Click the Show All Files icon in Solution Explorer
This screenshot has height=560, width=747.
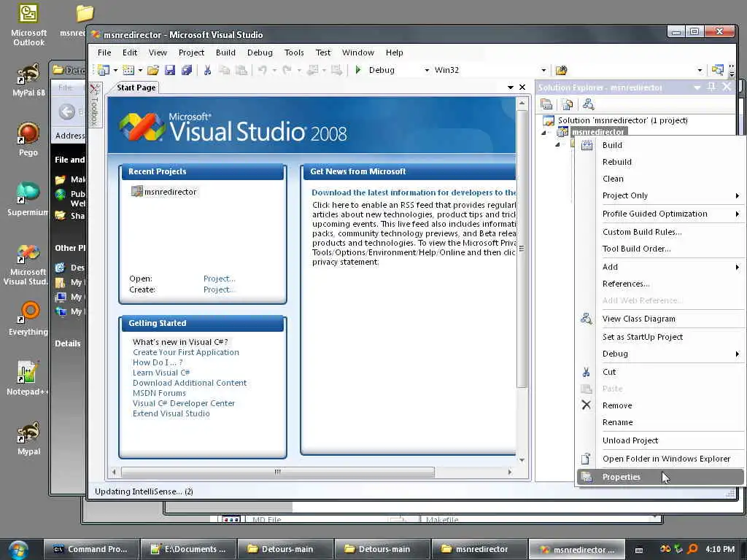tap(567, 104)
